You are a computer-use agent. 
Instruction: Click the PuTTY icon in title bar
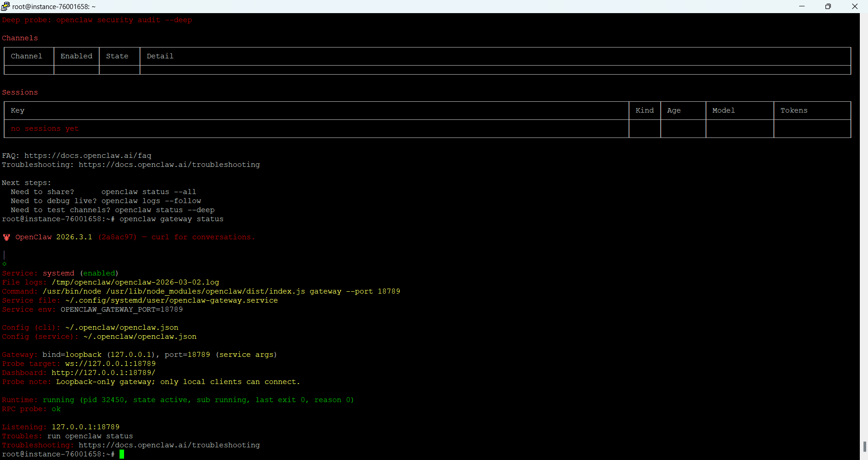pos(5,6)
